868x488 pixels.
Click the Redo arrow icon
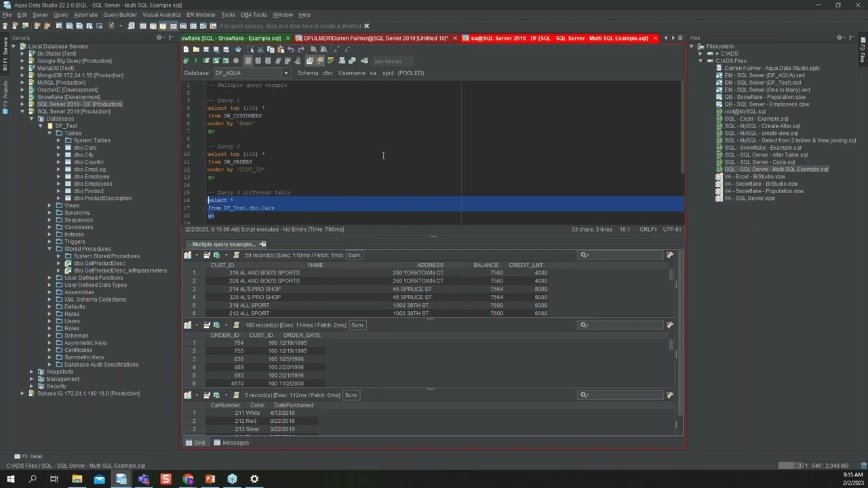(301, 49)
